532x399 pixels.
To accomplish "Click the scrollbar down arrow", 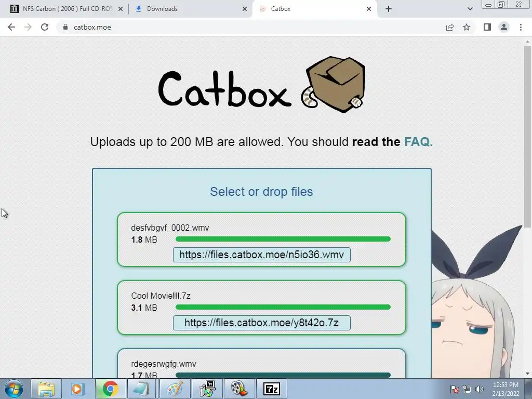I will coord(528,374).
